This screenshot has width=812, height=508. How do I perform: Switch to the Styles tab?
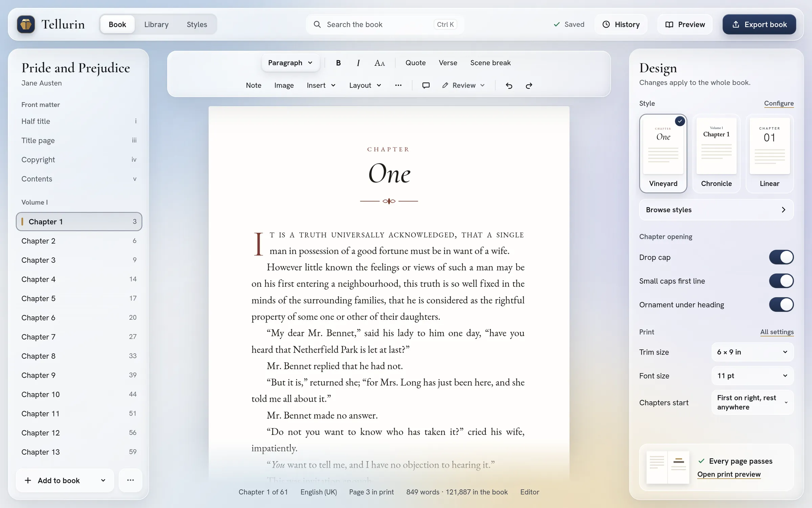197,24
